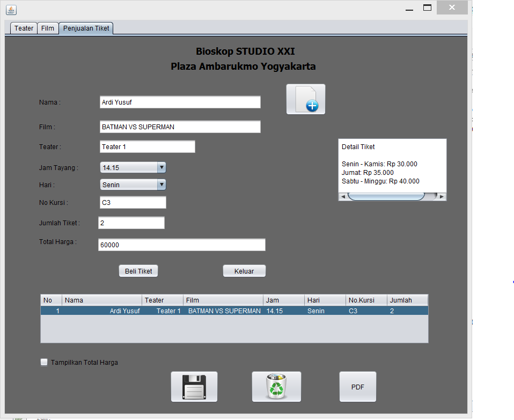Click the Nama column header in table

101,300
